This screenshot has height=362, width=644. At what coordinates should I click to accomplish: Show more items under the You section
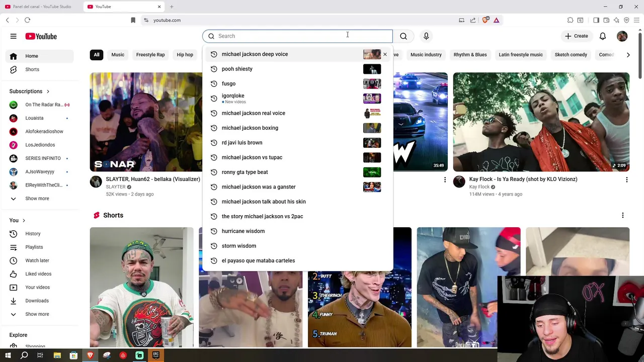click(x=40, y=314)
